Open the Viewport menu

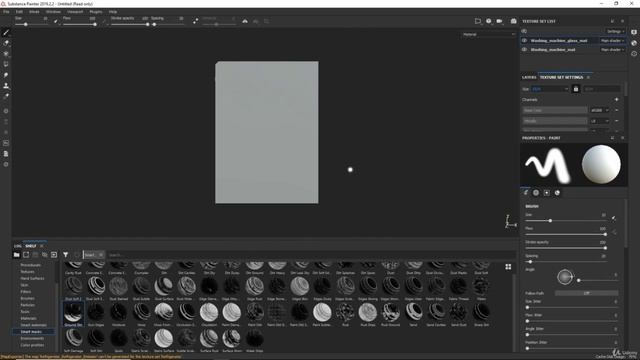click(75, 12)
